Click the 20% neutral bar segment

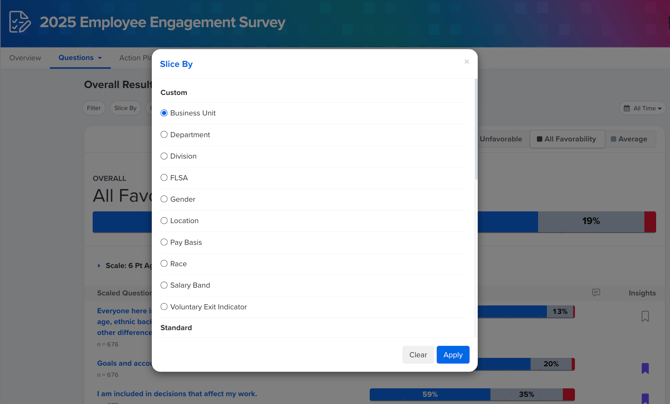[551, 364]
